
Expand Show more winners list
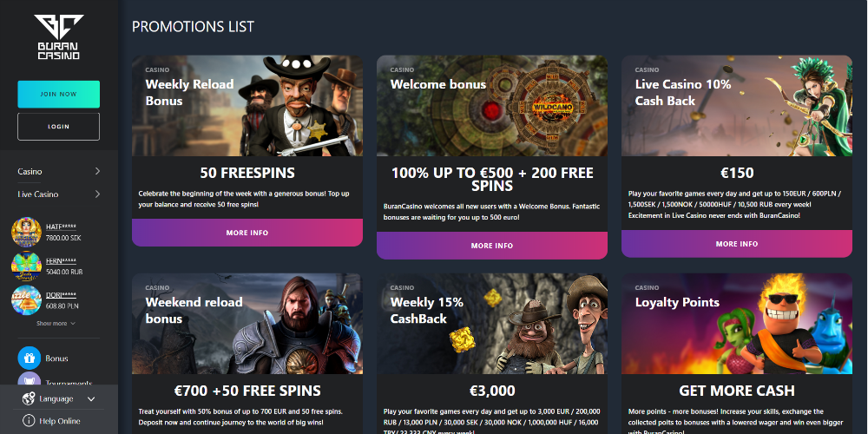coord(56,323)
